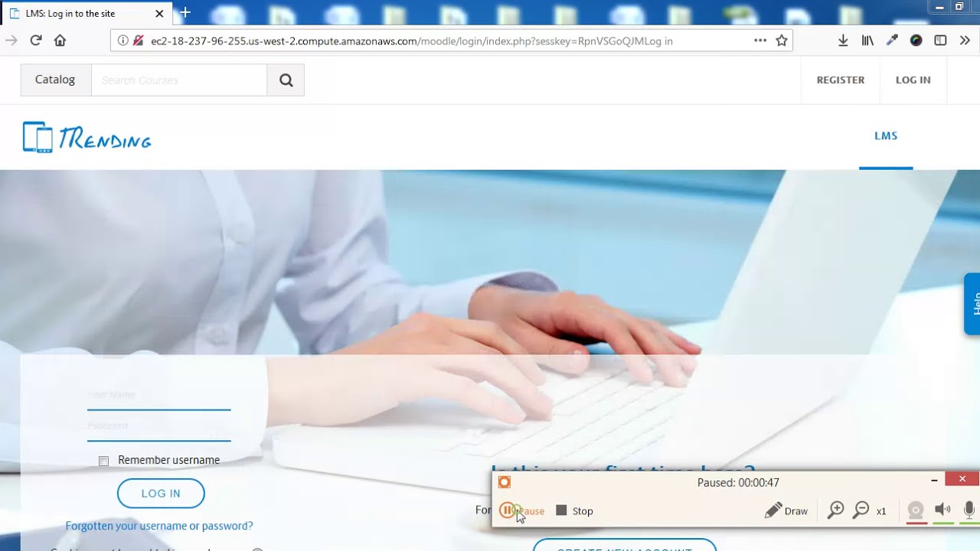Stop the screen recording
Viewport: 980px width, 551px height.
(575, 510)
